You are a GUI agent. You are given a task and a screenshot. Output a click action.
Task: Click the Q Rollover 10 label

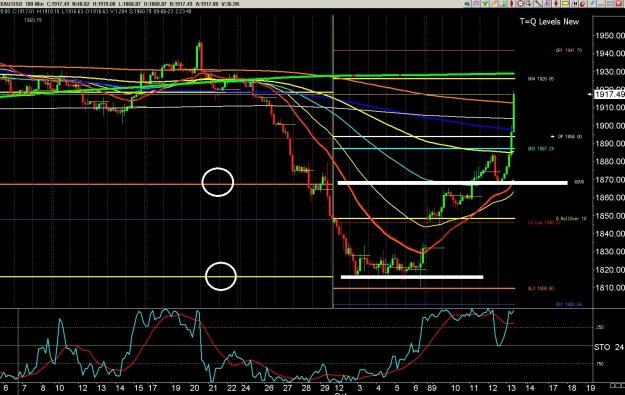coord(571,218)
